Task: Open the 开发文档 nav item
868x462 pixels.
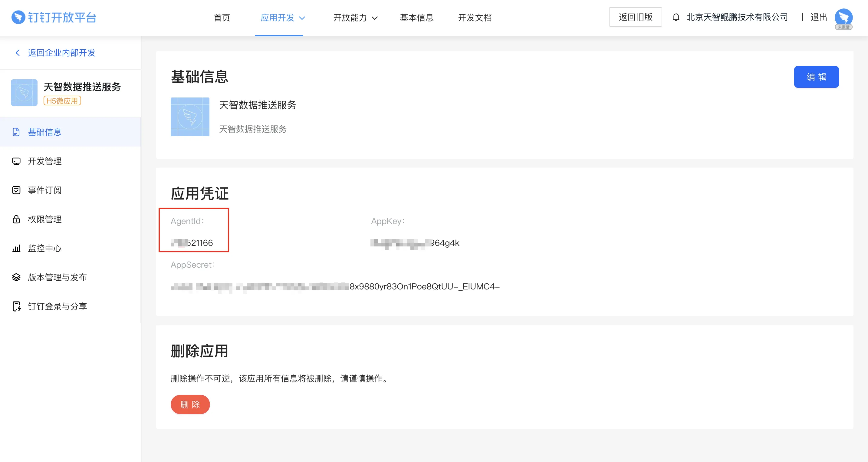Action: pos(475,18)
